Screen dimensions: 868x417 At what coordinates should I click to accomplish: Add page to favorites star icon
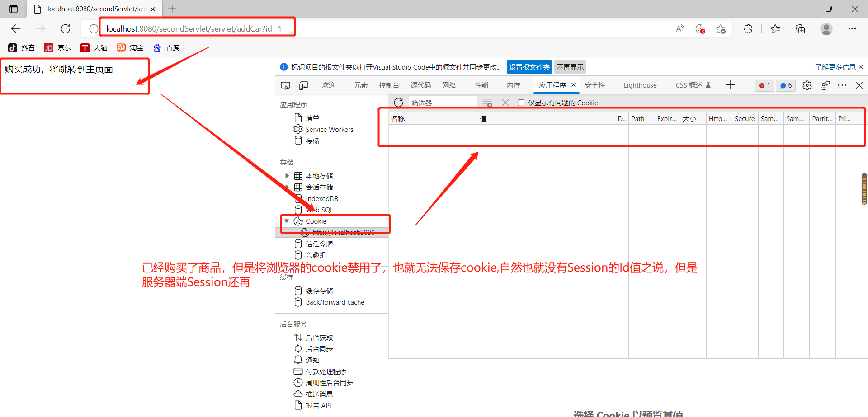(x=721, y=29)
